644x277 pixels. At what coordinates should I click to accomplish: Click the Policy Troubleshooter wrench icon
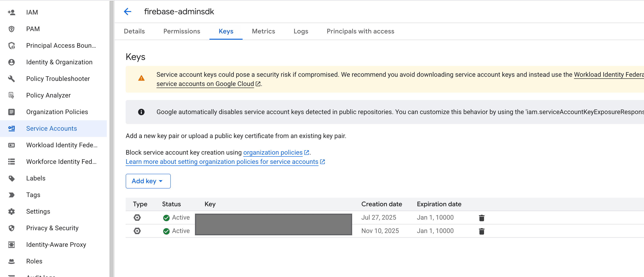12,79
